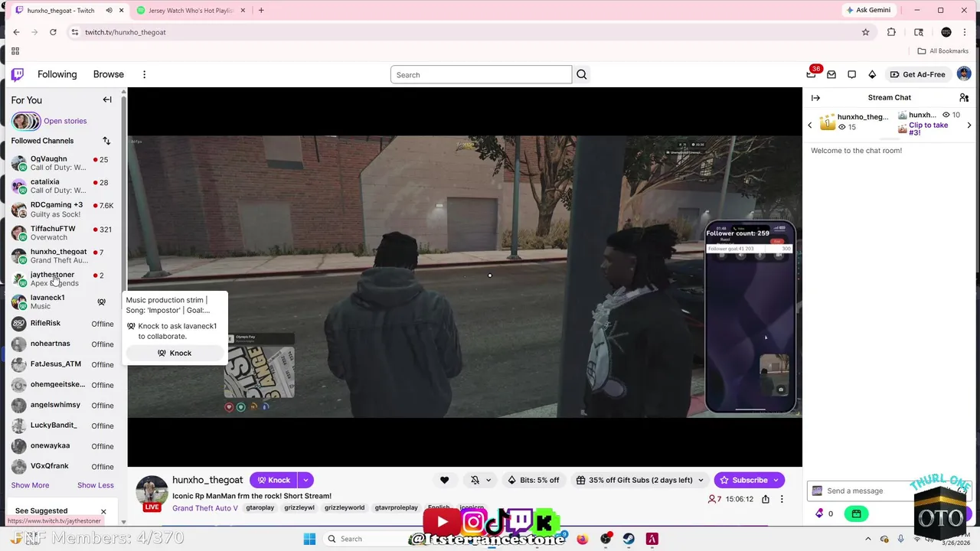The width and height of the screenshot is (980, 551).
Task: Click the Show Less link
Action: [x=96, y=485]
